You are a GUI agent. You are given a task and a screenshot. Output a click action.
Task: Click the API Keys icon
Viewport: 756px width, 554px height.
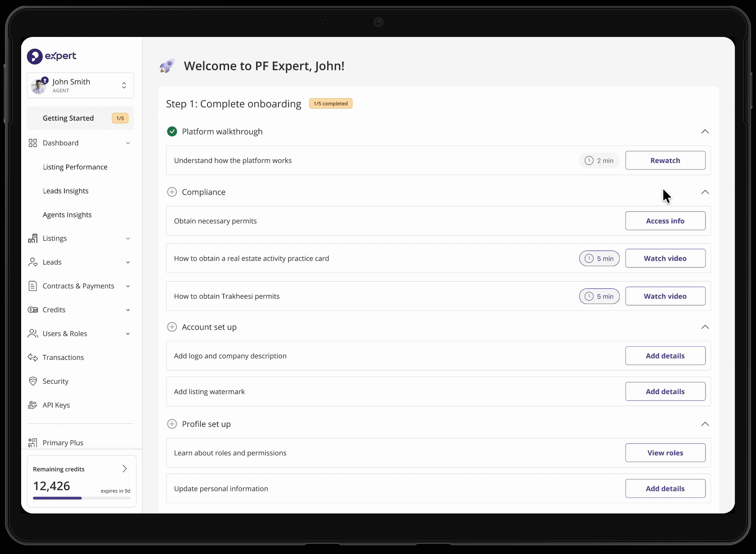(33, 405)
